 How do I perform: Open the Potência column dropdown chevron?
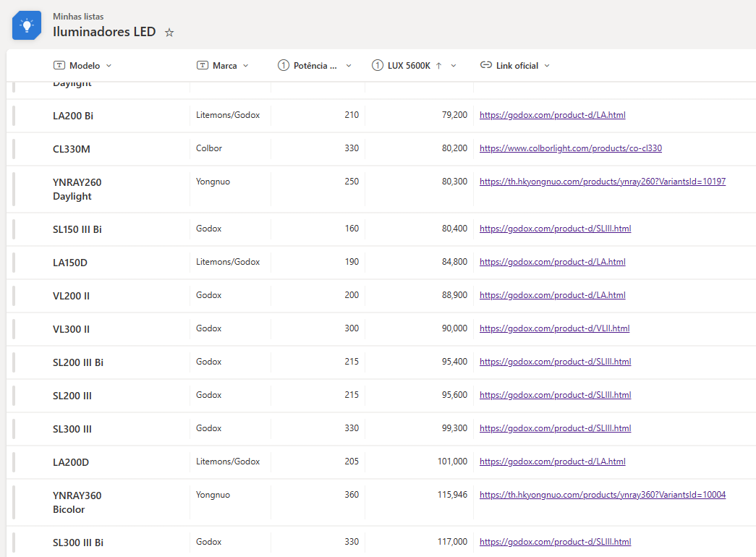(349, 66)
